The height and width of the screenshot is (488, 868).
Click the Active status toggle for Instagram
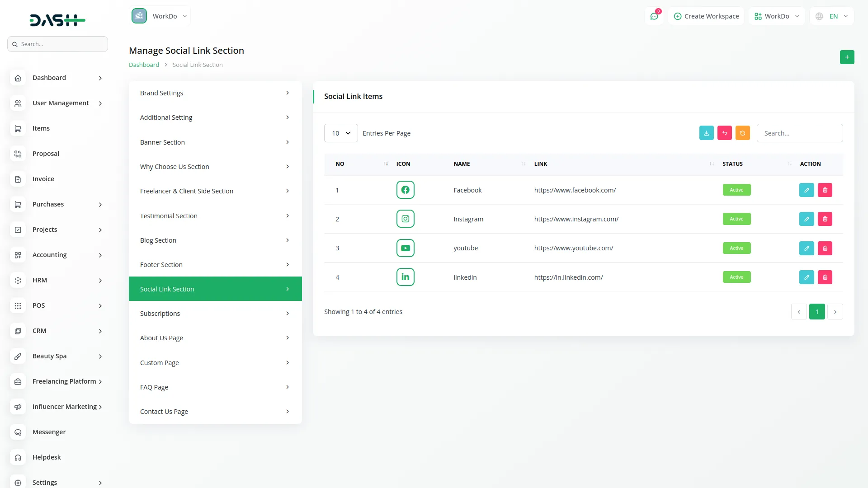pyautogui.click(x=736, y=219)
